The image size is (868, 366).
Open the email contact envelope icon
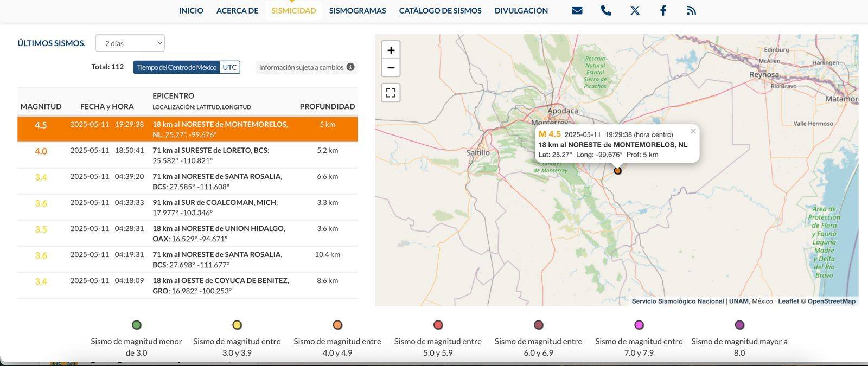point(577,10)
